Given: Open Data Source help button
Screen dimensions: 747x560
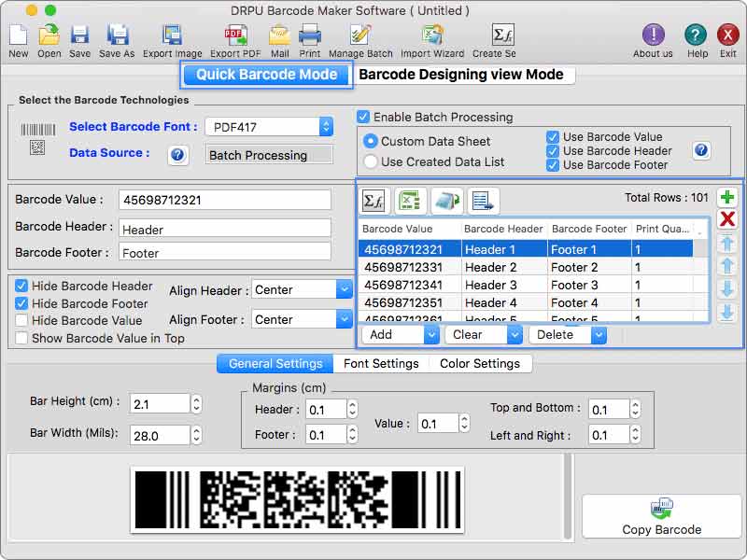Looking at the screenshot, I should [x=177, y=155].
